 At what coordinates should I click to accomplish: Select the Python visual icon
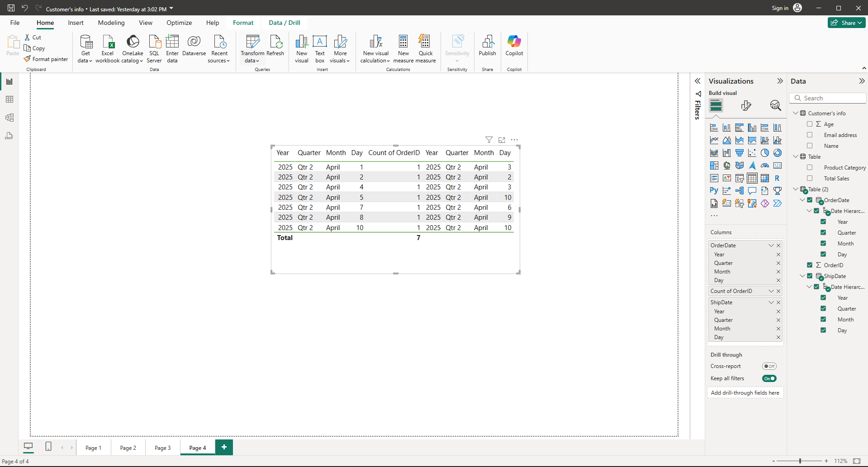[714, 191]
